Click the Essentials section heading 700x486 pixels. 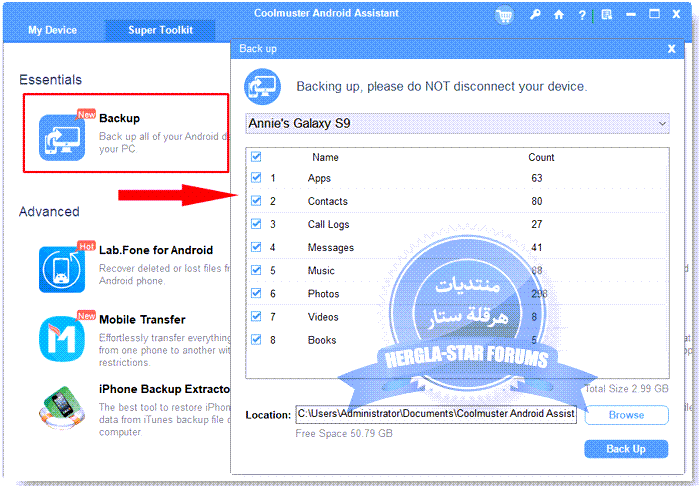click(x=50, y=80)
